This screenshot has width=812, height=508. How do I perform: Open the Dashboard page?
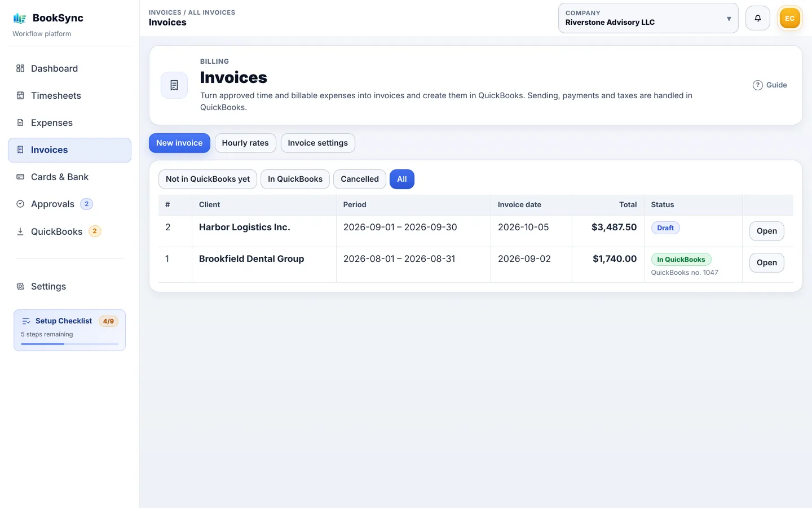[69, 68]
